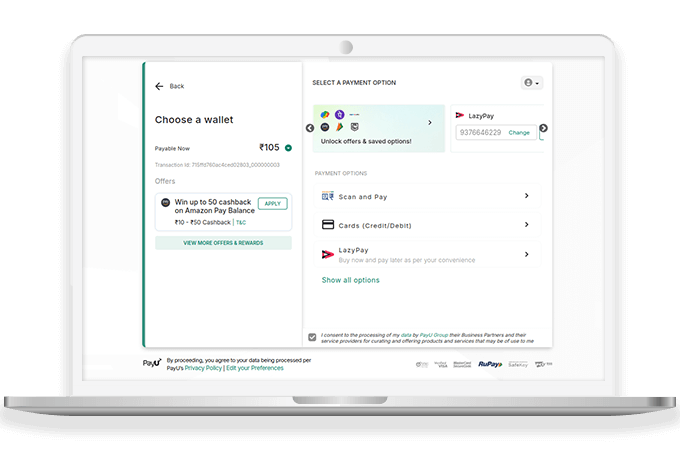This screenshot has width=680, height=450.
Task: Show previous saved option with left arrow
Action: coord(310,128)
